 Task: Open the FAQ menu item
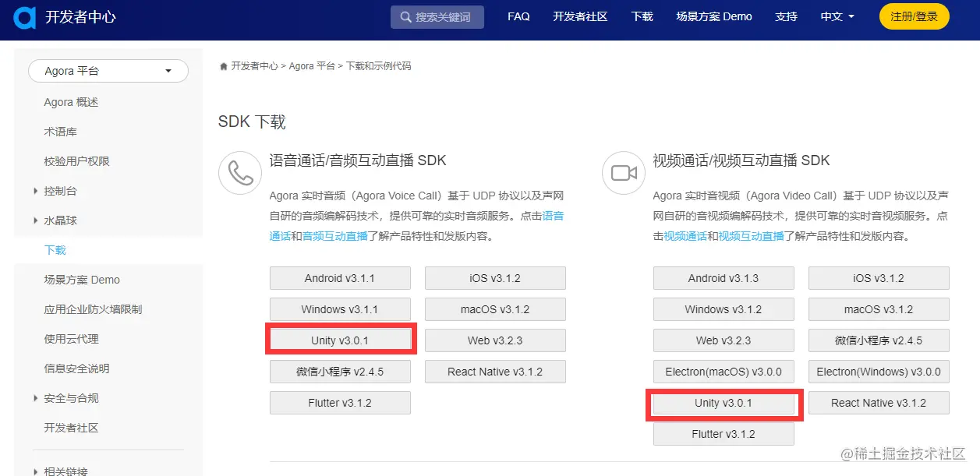click(518, 16)
